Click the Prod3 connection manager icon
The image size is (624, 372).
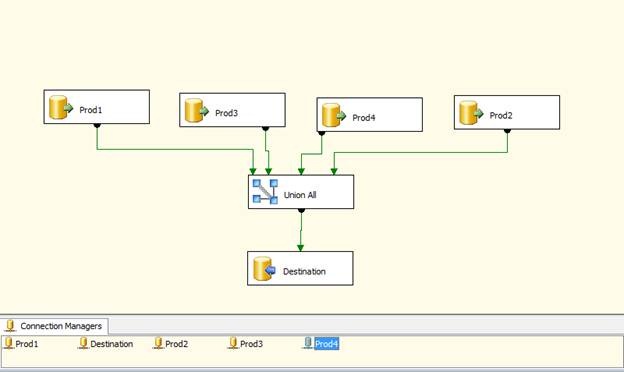(233, 343)
